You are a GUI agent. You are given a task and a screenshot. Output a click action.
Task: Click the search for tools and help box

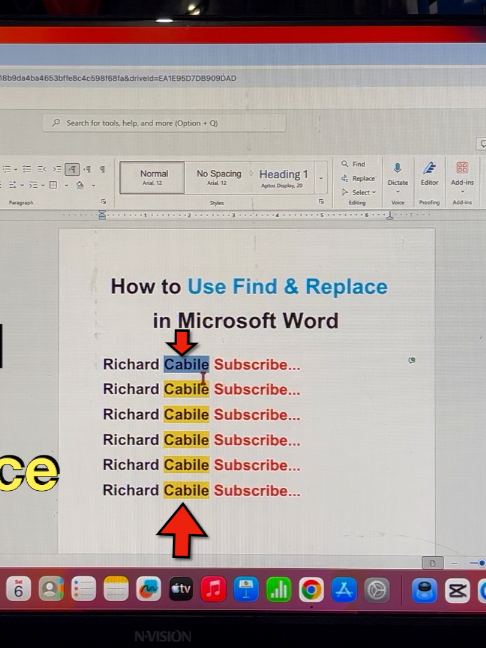[x=164, y=123]
